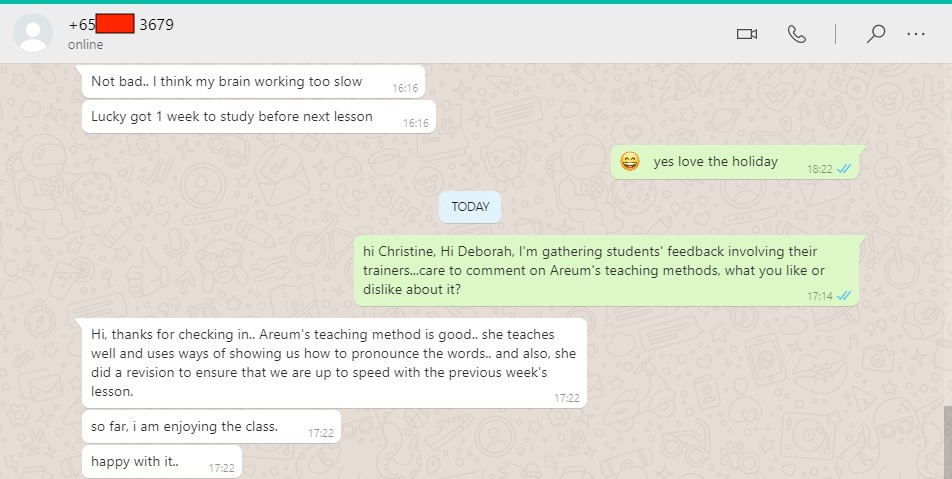Click the chat scrollbar thumb at right edge
952x479 pixels.
click(947, 442)
